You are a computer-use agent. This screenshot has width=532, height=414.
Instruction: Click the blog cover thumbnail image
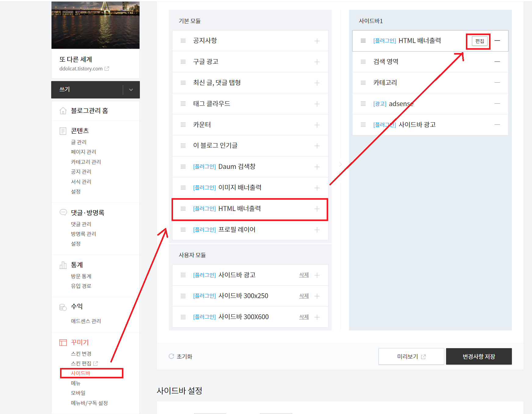(95, 25)
